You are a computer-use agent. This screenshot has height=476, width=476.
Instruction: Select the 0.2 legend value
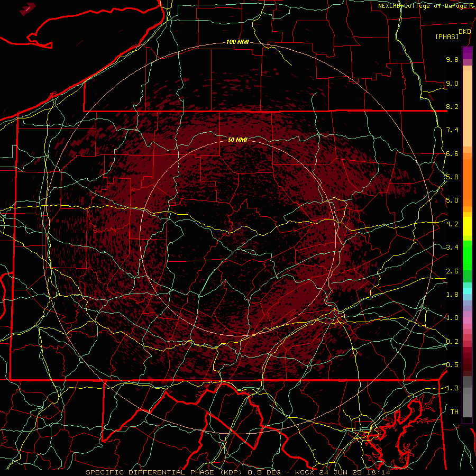(x=452, y=342)
